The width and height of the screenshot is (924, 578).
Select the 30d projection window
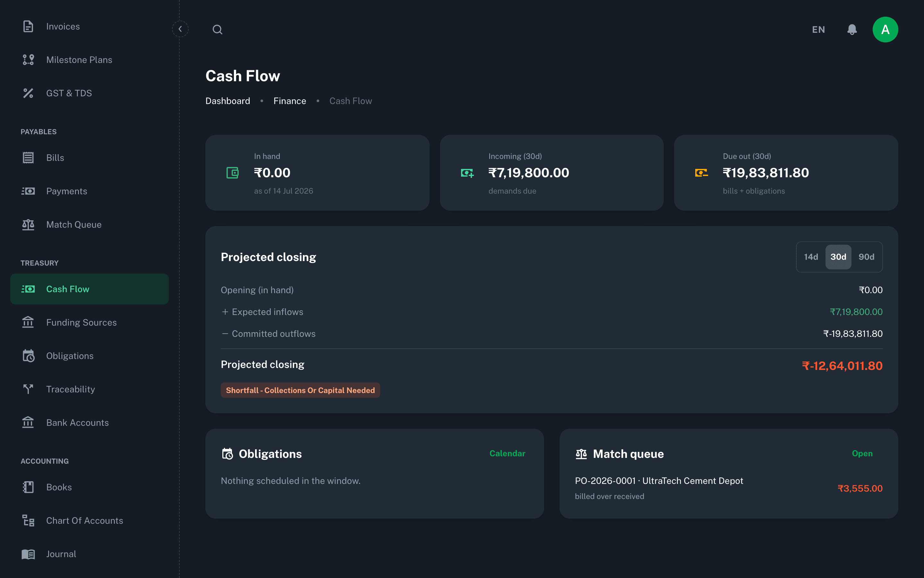[838, 257]
